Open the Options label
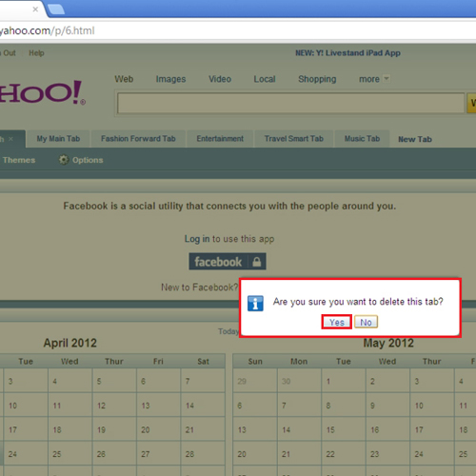This screenshot has height=476, width=476. (x=88, y=160)
